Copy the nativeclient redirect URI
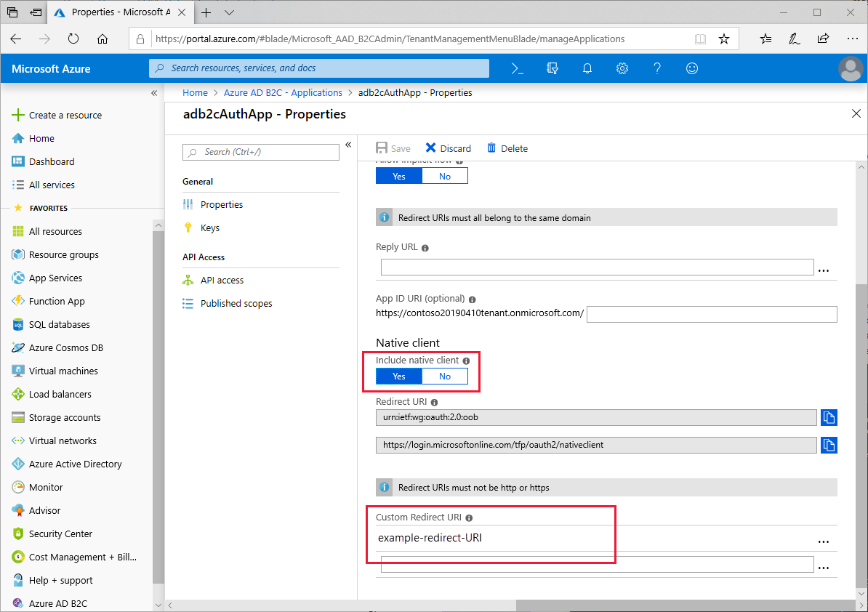The width and height of the screenshot is (868, 612). 829,445
